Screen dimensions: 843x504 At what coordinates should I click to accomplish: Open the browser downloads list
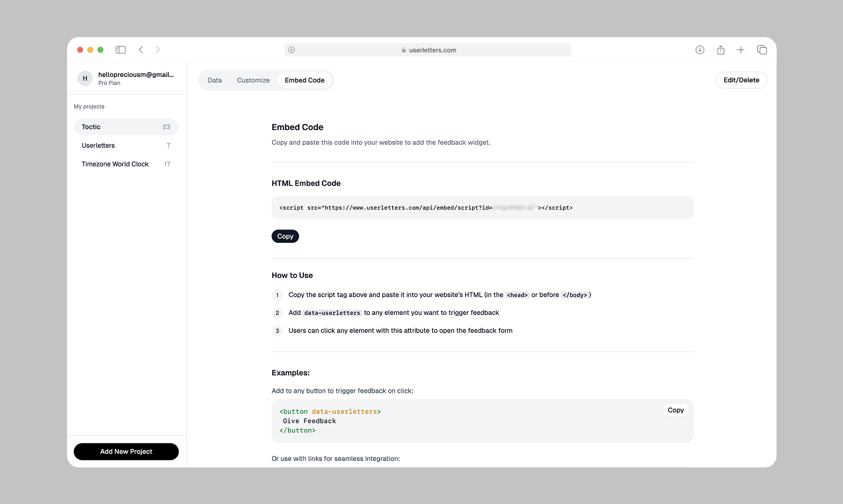[x=700, y=49]
